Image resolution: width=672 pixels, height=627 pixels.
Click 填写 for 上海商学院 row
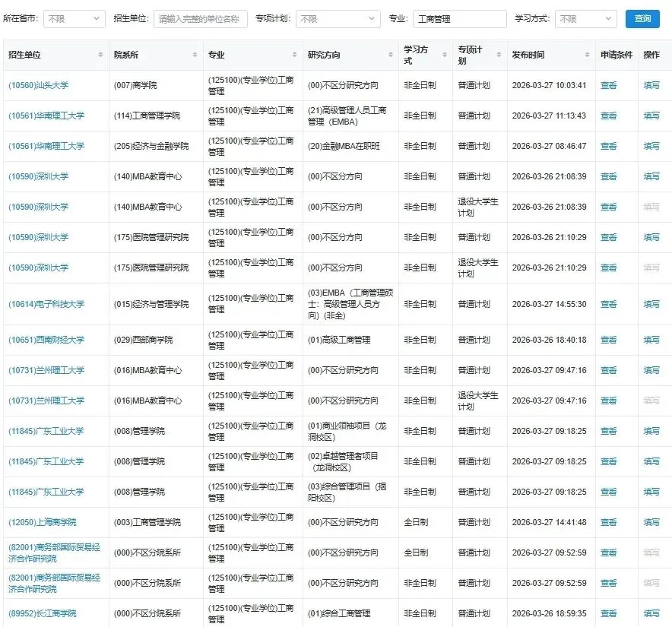click(x=651, y=522)
